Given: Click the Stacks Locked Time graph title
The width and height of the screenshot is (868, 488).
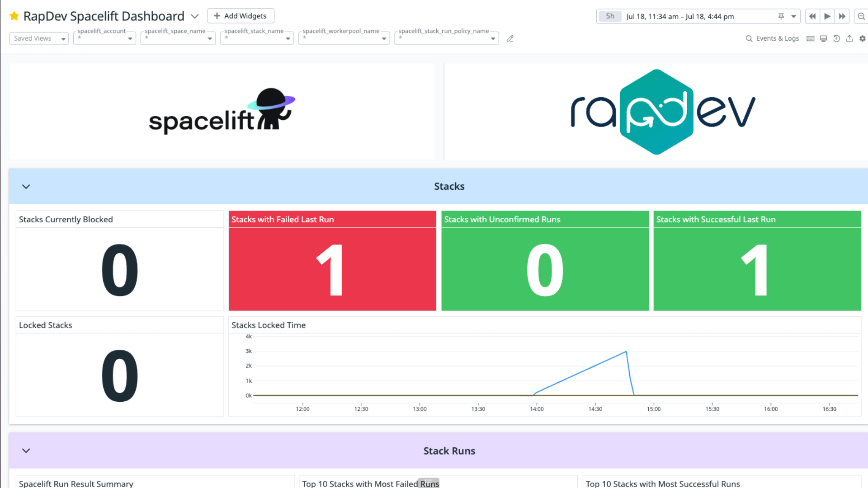Looking at the screenshot, I should pos(269,325).
